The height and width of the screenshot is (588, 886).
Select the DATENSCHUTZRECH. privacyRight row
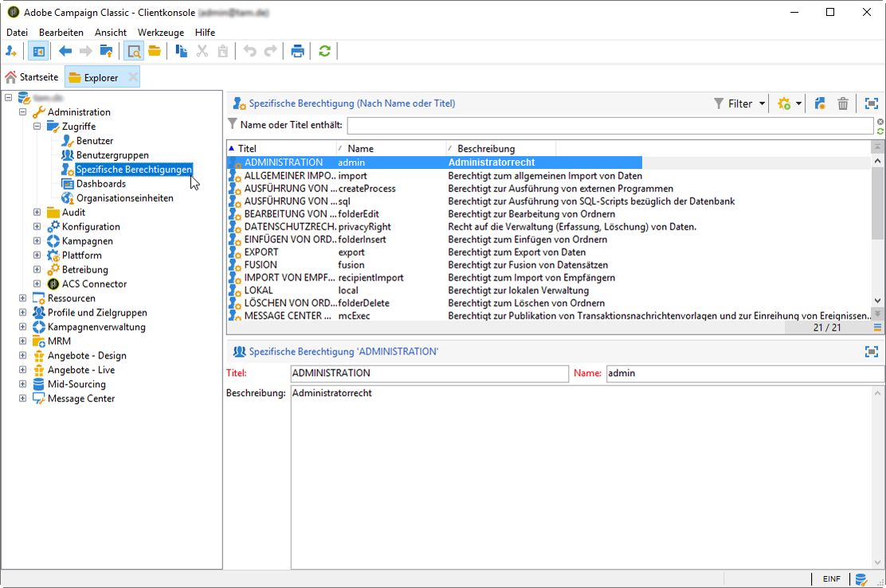(548, 226)
